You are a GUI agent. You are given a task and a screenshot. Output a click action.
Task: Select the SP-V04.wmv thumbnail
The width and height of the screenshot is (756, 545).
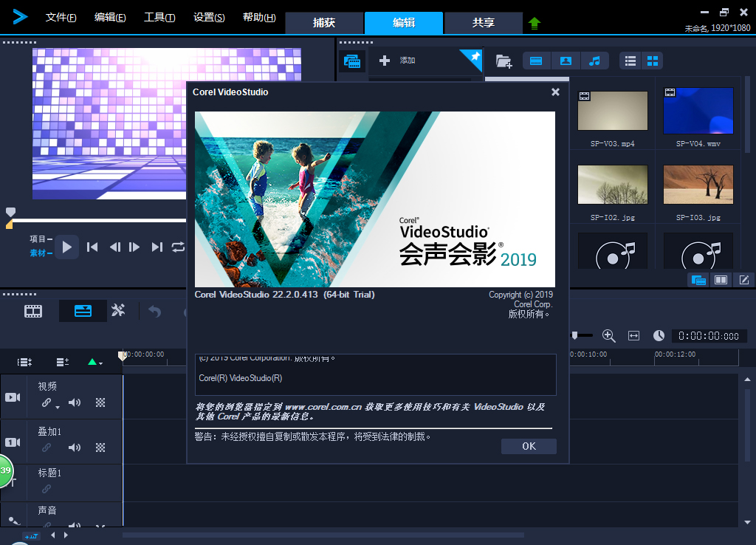point(698,111)
